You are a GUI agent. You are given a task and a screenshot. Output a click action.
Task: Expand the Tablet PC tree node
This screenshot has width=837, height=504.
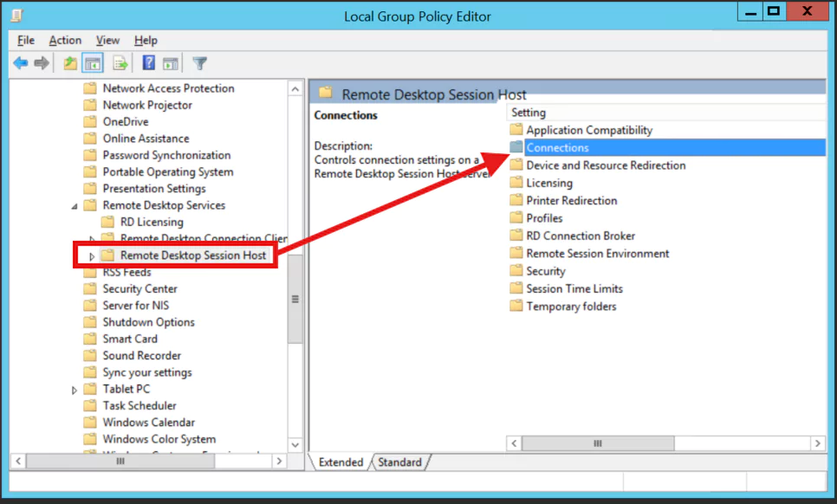tap(75, 390)
